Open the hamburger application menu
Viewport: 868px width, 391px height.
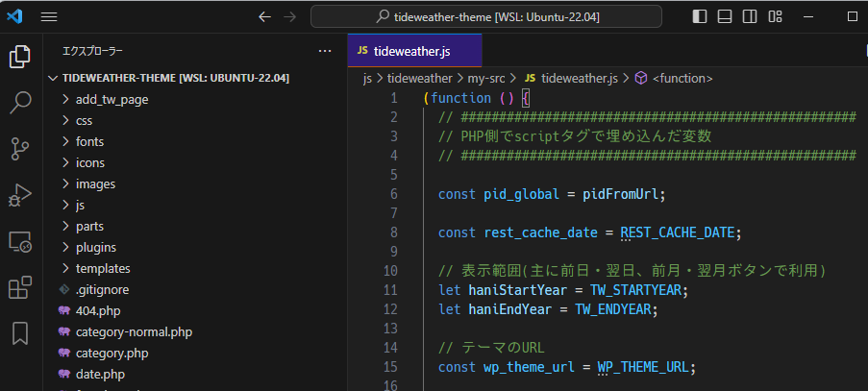pos(49,16)
